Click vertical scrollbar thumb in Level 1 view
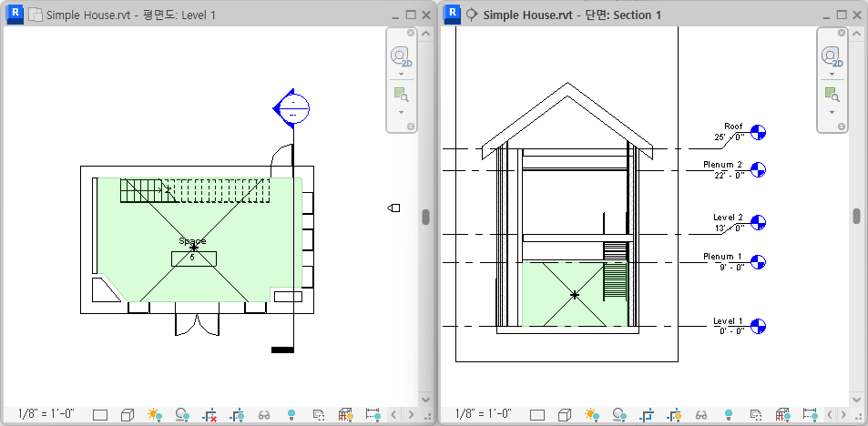Screen dimensions: 868x426 pyautogui.click(x=425, y=217)
